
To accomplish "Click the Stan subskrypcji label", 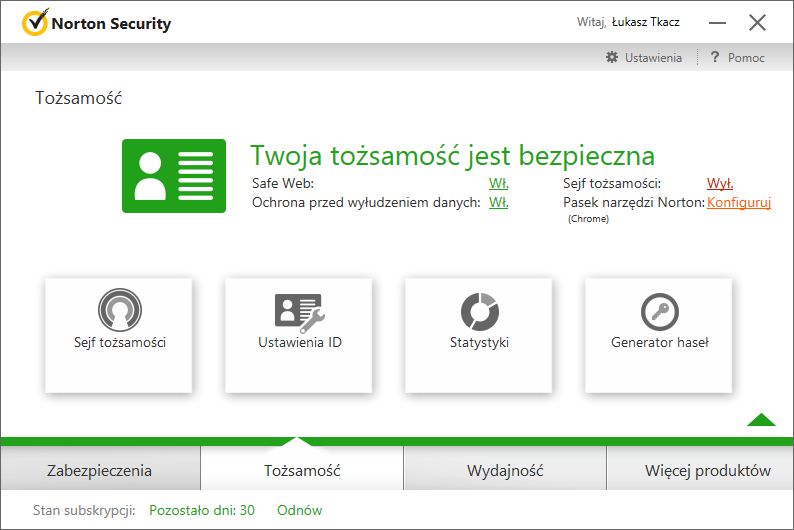I will click(x=84, y=510).
